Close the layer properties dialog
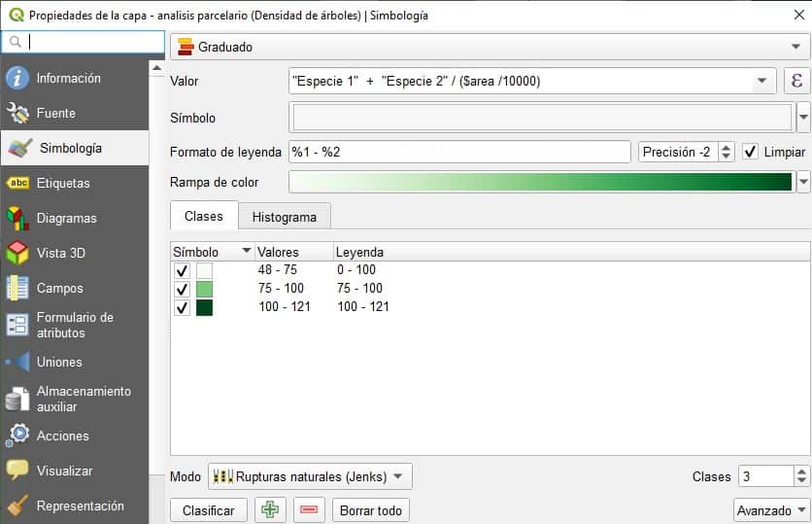The width and height of the screenshot is (812, 524). click(x=799, y=15)
